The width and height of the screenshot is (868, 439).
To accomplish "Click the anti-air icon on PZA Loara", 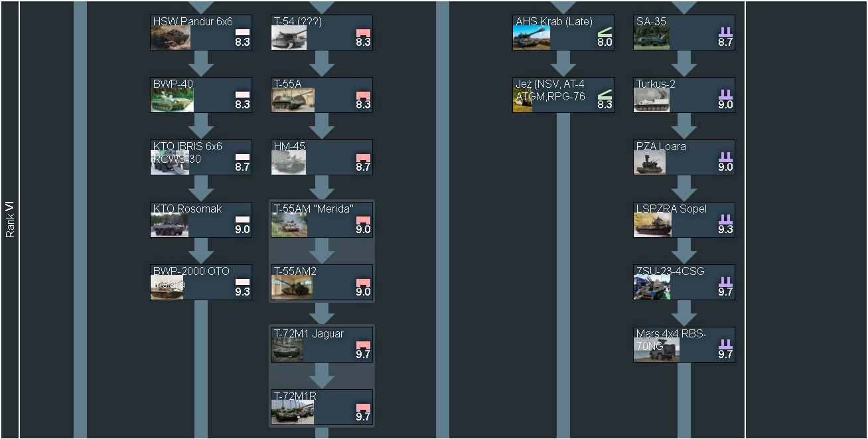I will (725, 157).
